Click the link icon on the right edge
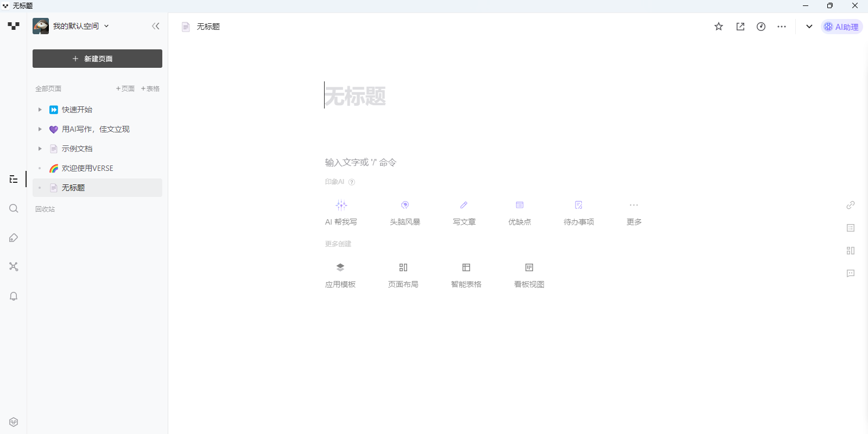The image size is (868, 434). click(851, 205)
